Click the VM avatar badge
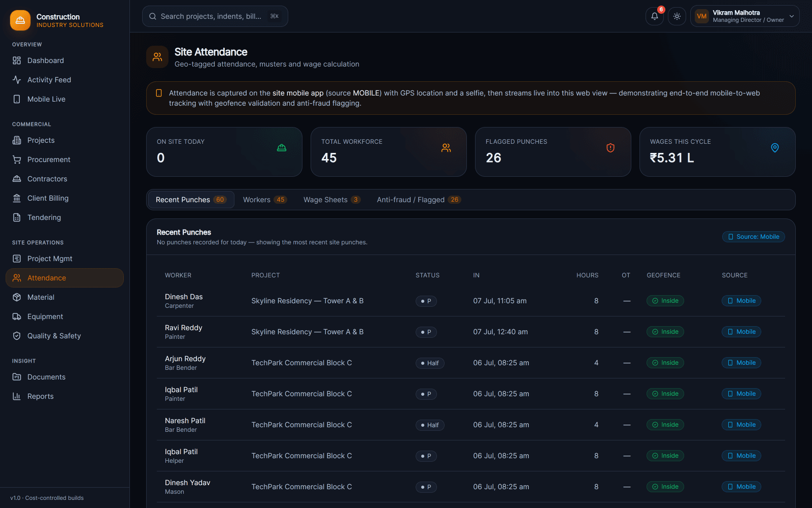Viewport: 812px width, 508px height. [x=702, y=16]
